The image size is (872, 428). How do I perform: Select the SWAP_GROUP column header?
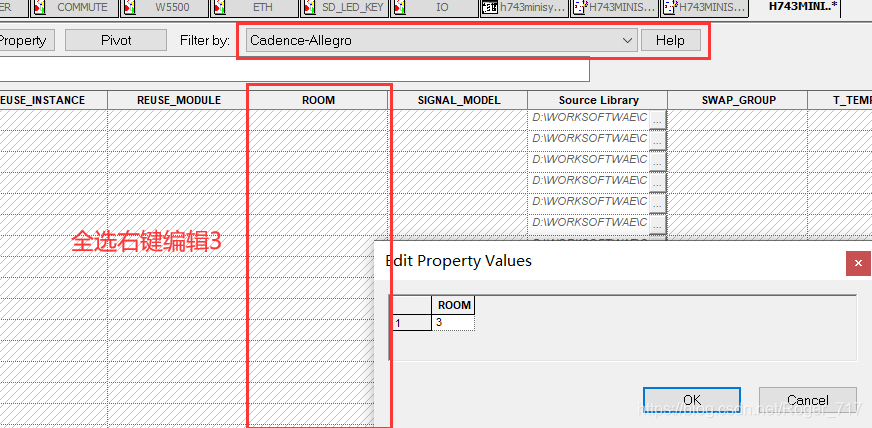[736, 100]
